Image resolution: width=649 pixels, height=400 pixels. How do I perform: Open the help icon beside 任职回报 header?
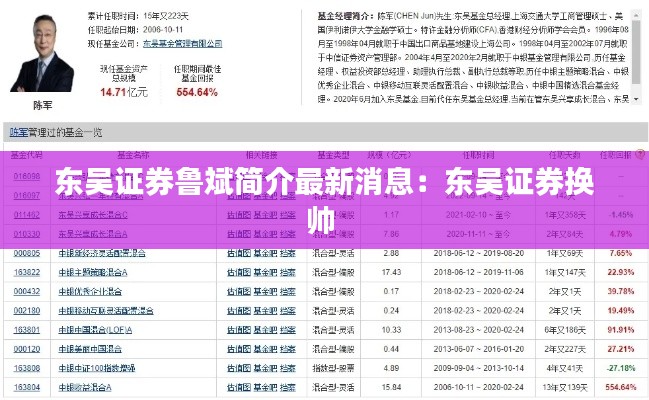[640, 155]
